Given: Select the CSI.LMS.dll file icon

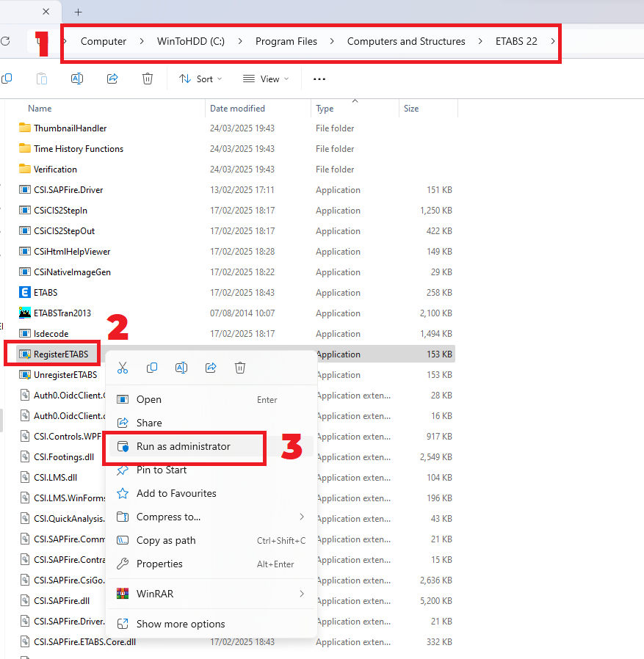Looking at the screenshot, I should point(25,477).
